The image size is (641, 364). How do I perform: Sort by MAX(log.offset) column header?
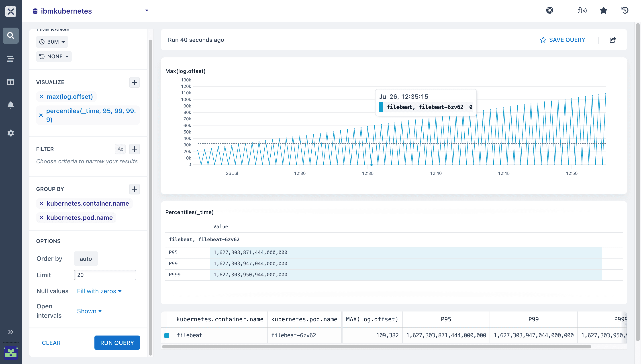pyautogui.click(x=372, y=319)
